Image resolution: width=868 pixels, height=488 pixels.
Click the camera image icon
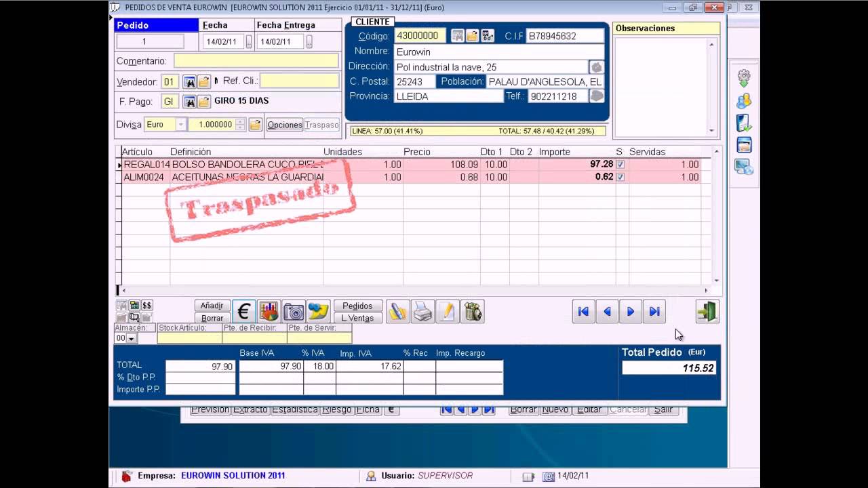click(294, 311)
